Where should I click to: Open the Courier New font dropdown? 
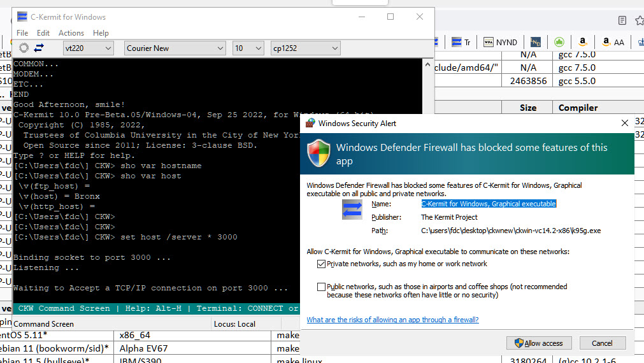click(175, 48)
